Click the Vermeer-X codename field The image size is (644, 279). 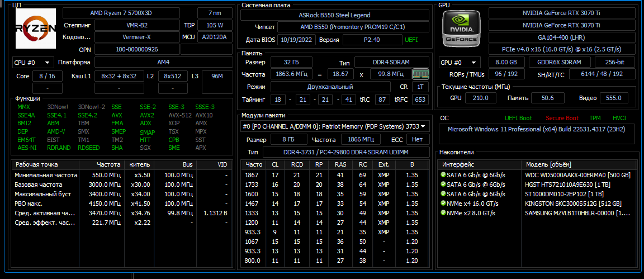click(137, 37)
